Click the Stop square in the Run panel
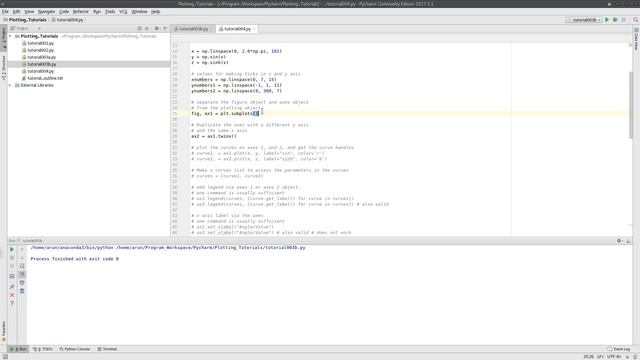Image resolution: width=640 pixels, height=360 pixels. [x=12, y=258]
